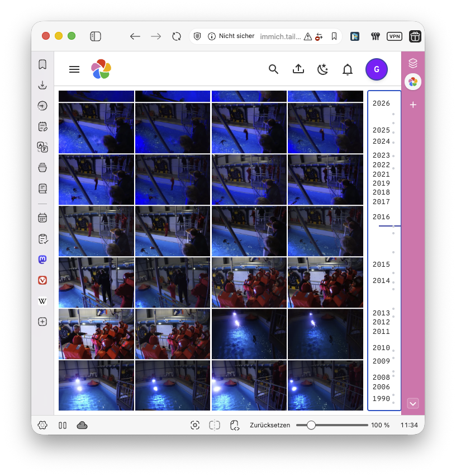The height and width of the screenshot is (476, 456).
Task: Show site info for Nicht sicher
Action: click(x=231, y=36)
